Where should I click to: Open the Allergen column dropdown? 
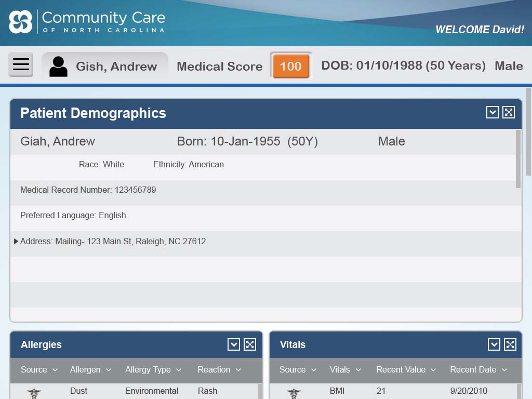(x=108, y=370)
